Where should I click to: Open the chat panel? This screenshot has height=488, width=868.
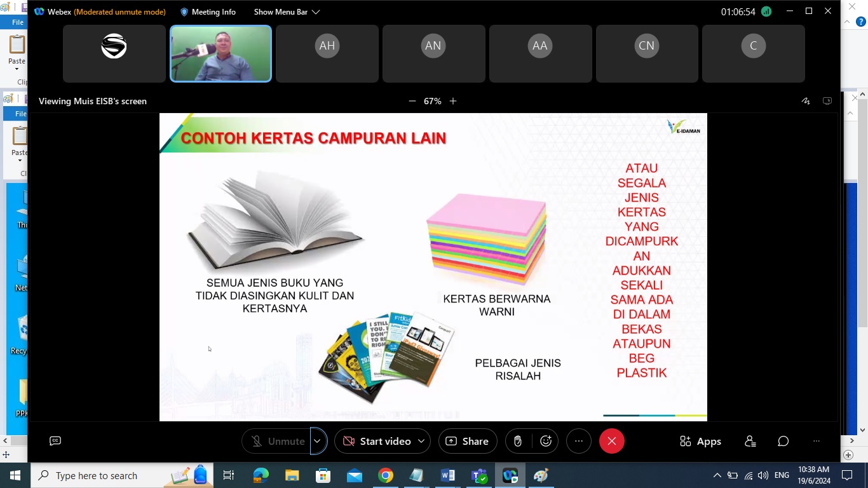pos(783,441)
